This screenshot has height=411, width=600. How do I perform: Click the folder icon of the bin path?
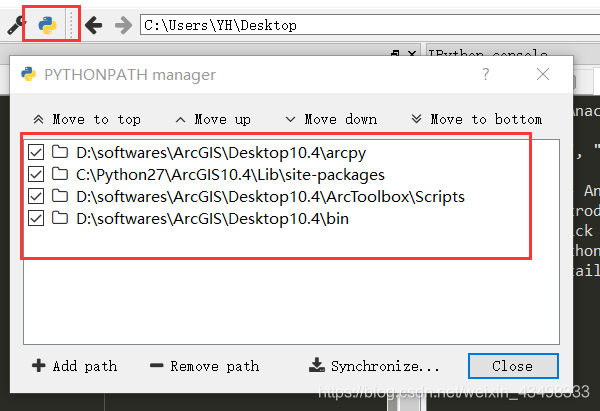click(60, 218)
